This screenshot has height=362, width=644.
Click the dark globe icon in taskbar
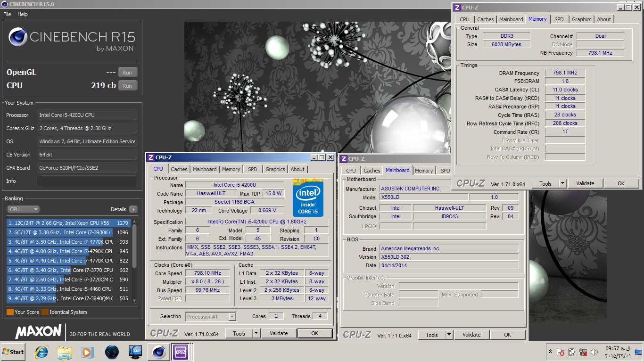coord(112,352)
